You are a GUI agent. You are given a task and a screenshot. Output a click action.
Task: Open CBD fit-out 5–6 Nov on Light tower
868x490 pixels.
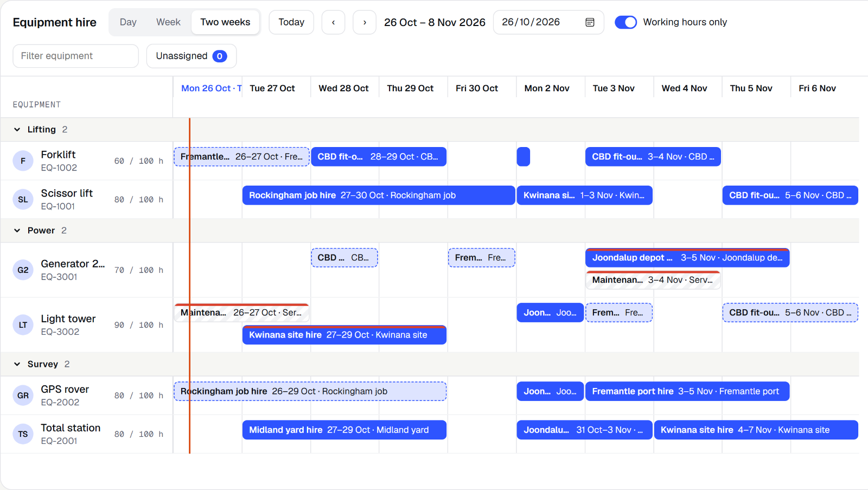pyautogui.click(x=790, y=313)
